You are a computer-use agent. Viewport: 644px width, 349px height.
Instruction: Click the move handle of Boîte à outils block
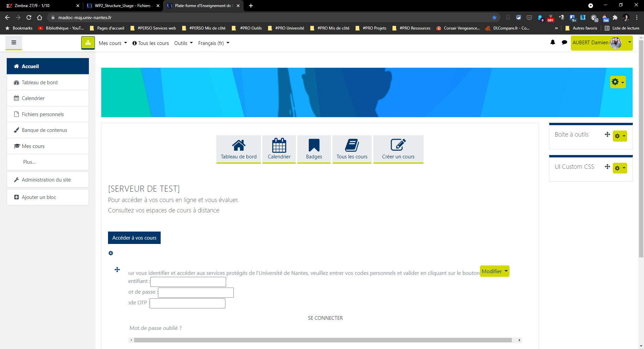coord(607,135)
